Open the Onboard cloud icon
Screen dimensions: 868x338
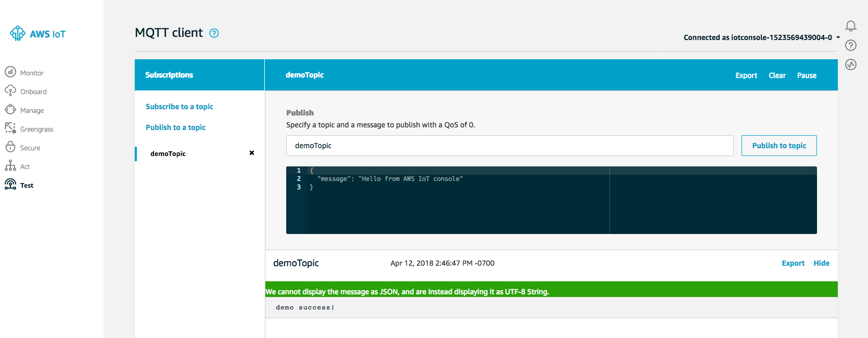pos(10,90)
